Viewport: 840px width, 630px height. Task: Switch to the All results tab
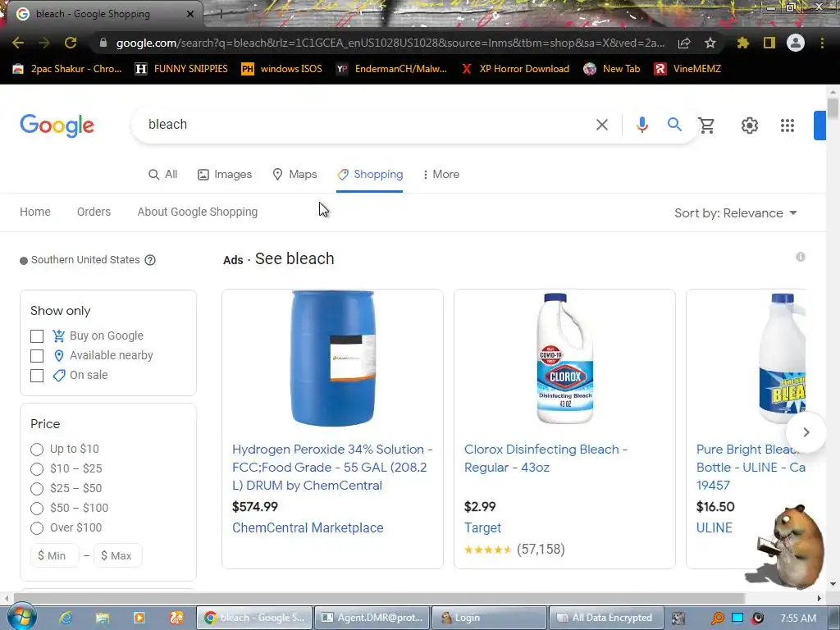163,175
